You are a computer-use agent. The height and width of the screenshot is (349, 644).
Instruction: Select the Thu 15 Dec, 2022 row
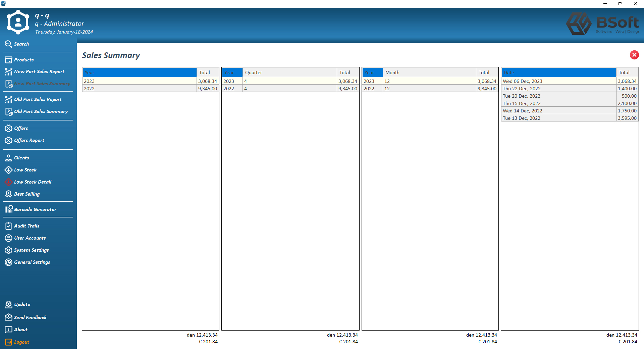pyautogui.click(x=570, y=103)
